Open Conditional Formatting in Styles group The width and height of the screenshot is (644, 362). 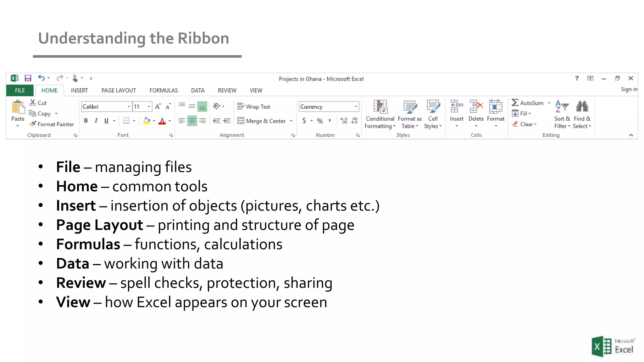click(x=380, y=114)
